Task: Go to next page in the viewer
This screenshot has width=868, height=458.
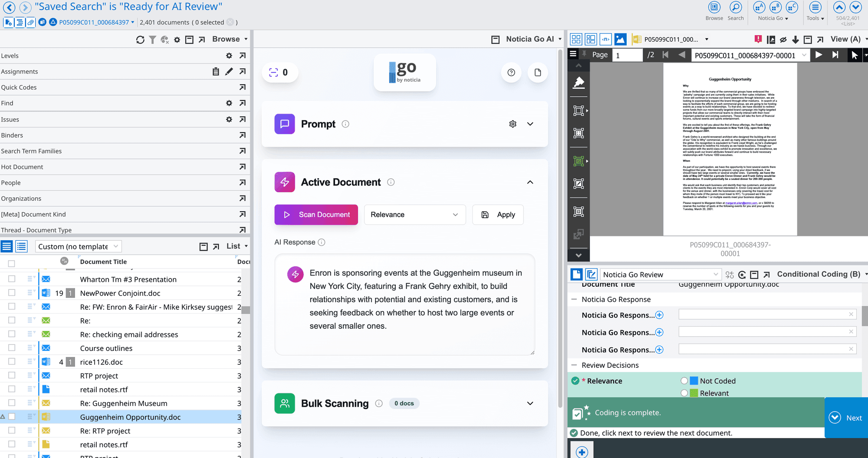Action: tap(819, 55)
